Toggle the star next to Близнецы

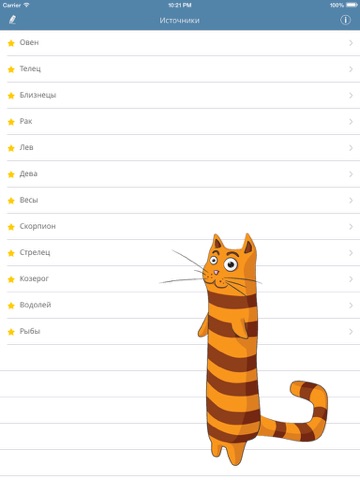pos(11,96)
